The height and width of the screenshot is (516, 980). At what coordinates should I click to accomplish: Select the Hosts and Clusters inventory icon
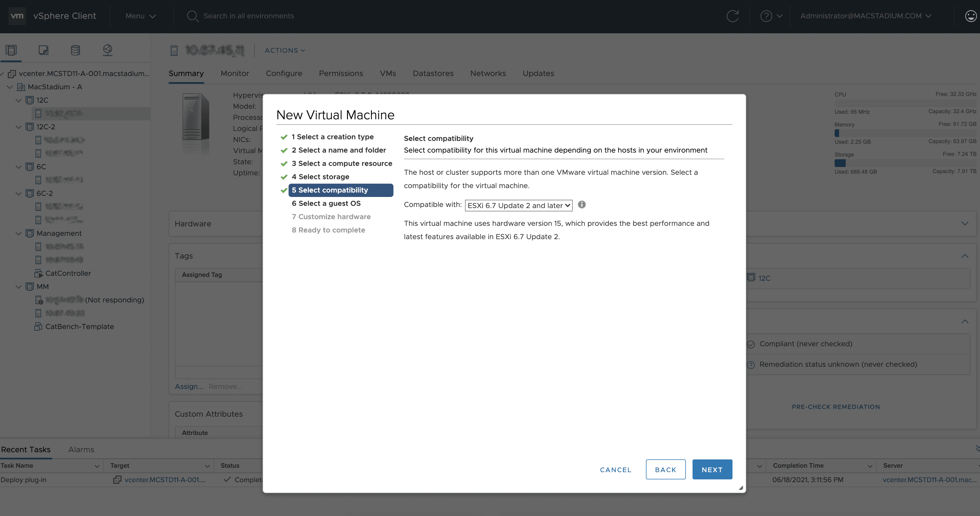pyautogui.click(x=11, y=50)
